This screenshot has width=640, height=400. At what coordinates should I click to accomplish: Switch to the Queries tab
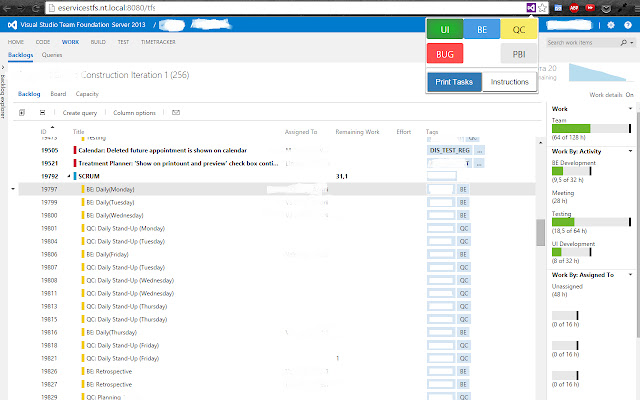52,55
